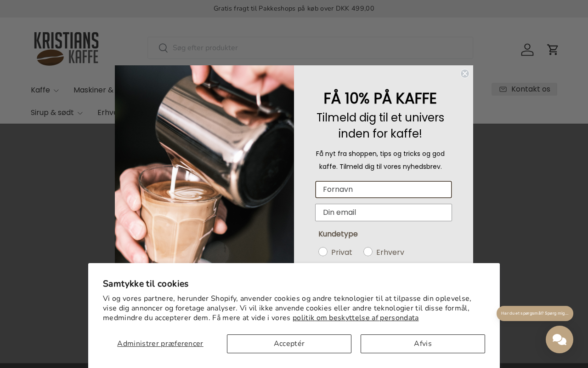Open the Maskiner menu item

click(94, 90)
